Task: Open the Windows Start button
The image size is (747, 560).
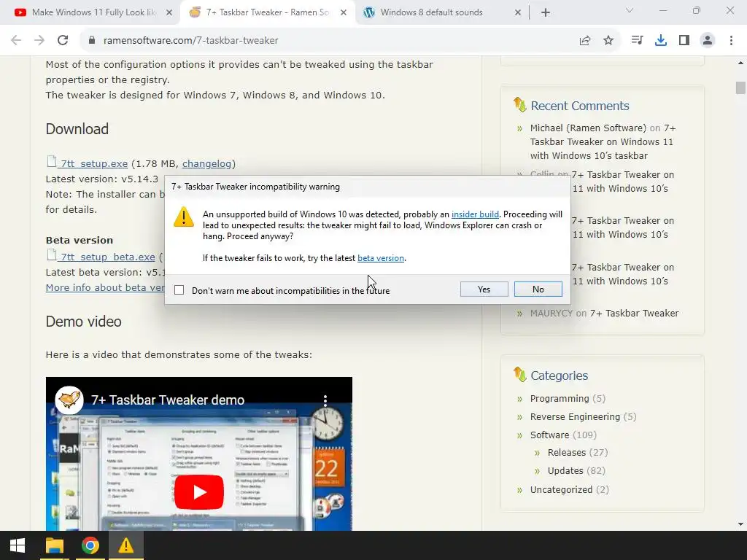Action: point(18,545)
